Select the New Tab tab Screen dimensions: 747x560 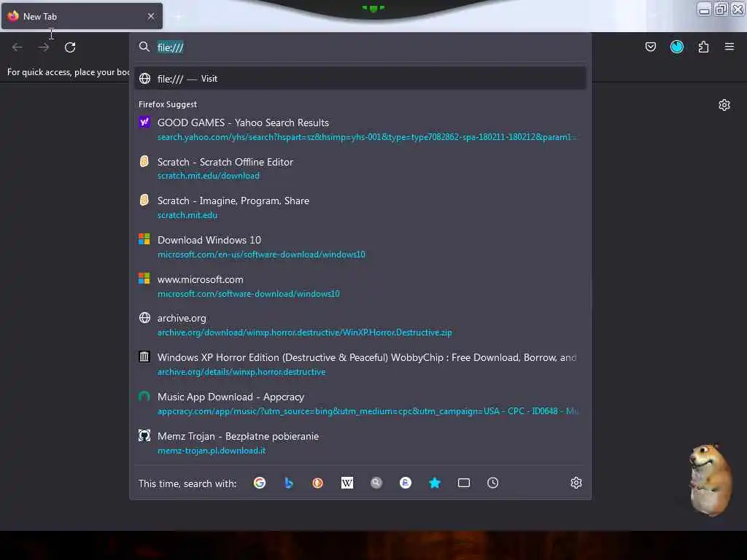tap(82, 16)
